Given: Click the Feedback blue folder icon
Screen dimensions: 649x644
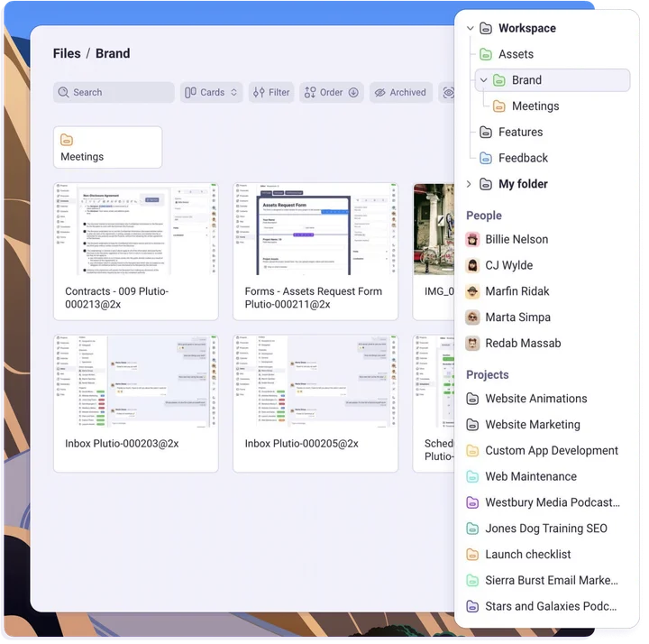Looking at the screenshot, I should click(486, 158).
